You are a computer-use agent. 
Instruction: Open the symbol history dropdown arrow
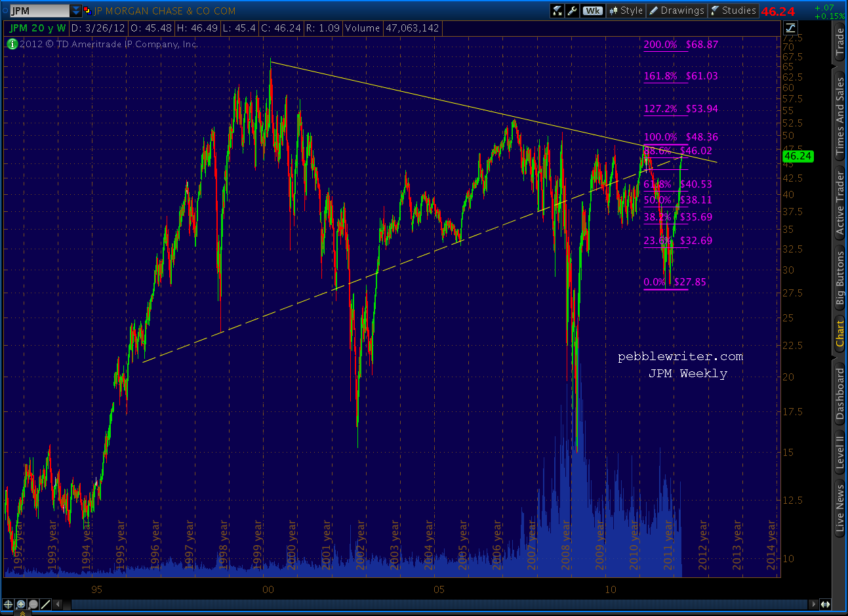click(76, 10)
